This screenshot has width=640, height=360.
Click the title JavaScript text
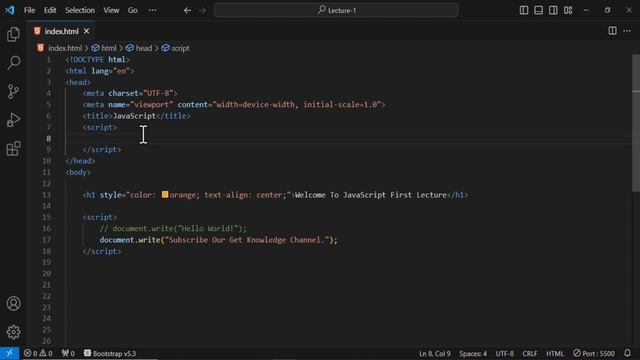(134, 116)
